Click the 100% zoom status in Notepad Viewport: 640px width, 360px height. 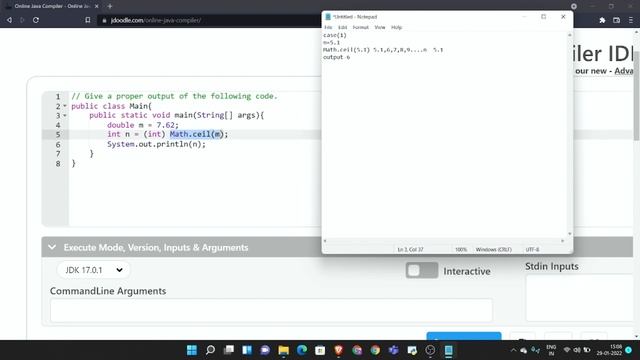tap(461, 249)
